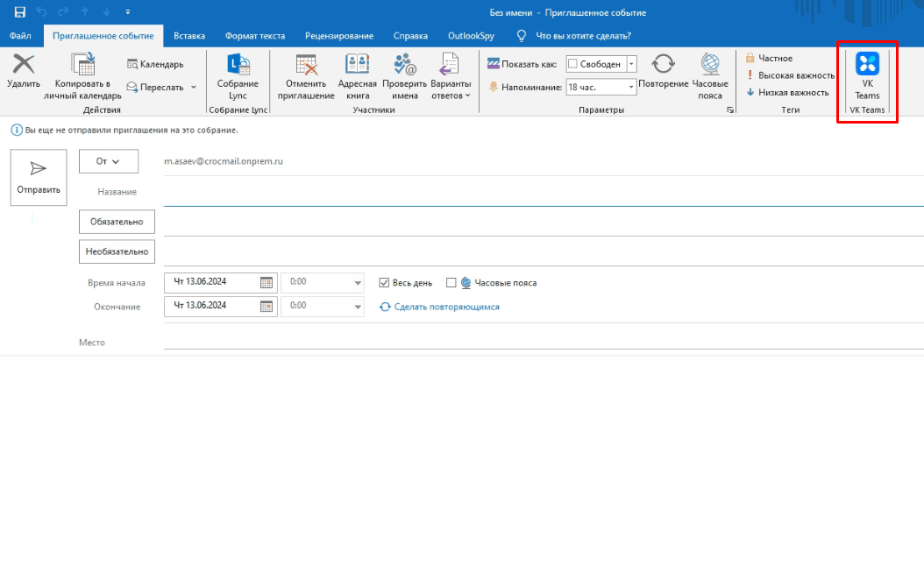Click Собрание Lync meeting icon
The image size is (924, 573).
pos(238,64)
